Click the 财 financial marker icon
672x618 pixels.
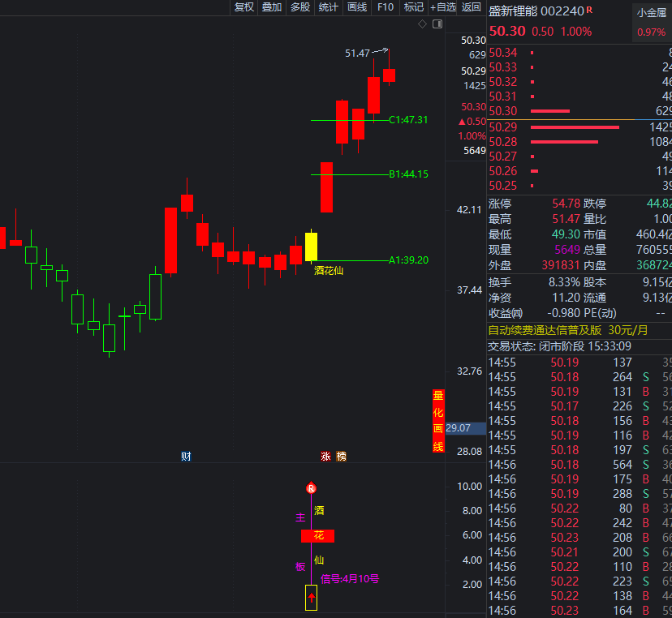click(x=186, y=457)
